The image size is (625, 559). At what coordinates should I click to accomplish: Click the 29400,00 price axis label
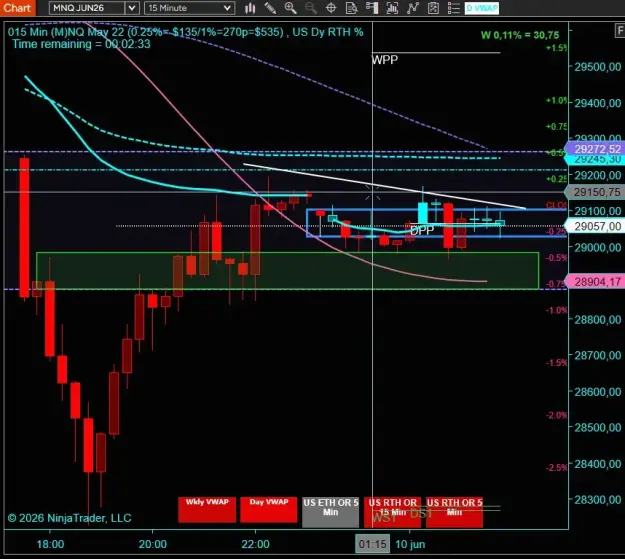coord(597,103)
